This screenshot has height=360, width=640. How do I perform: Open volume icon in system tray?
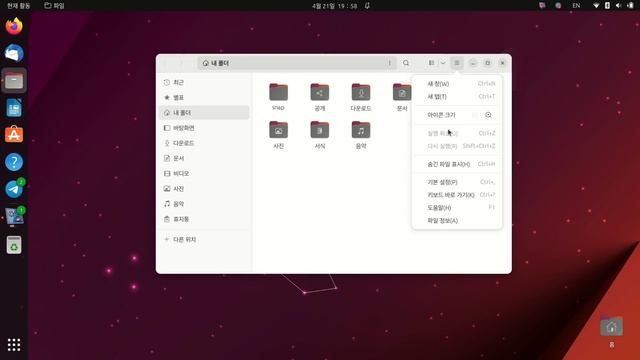618,6
